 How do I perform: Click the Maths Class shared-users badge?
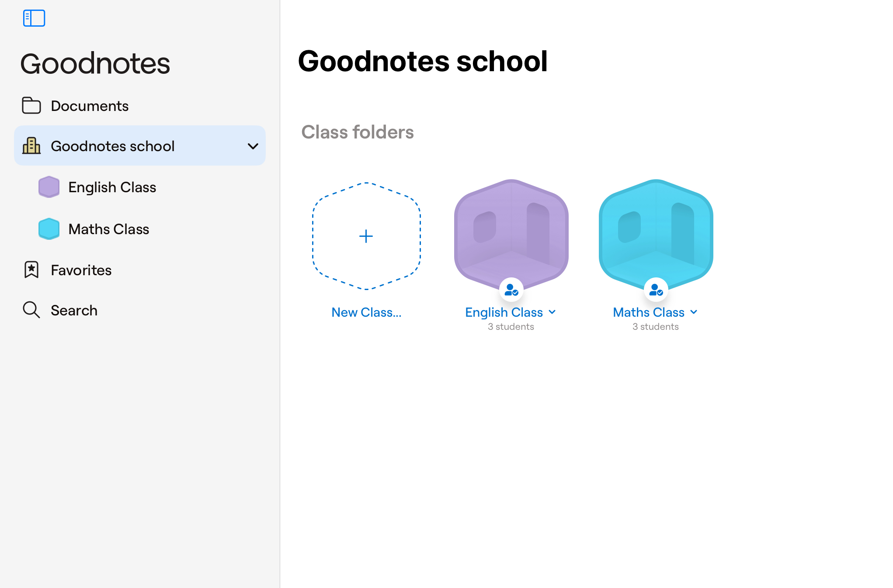[x=656, y=290]
